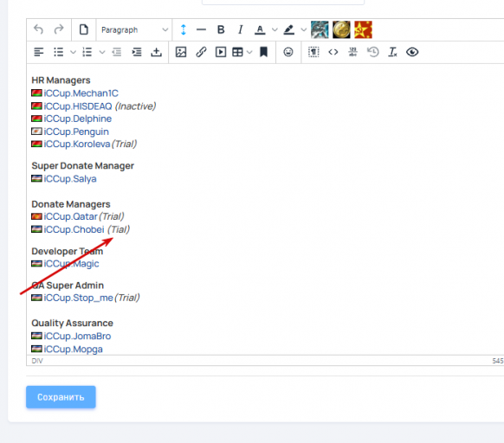Image resolution: width=504 pixels, height=443 pixels.
Task: Clear text formatting
Action: coord(392,52)
